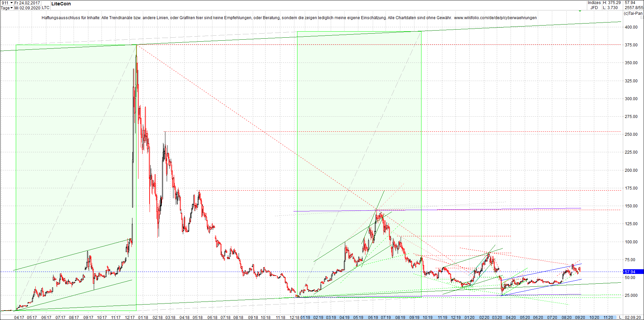Click the "57.94" price display top right
The image size is (644, 320).
coord(630,2)
